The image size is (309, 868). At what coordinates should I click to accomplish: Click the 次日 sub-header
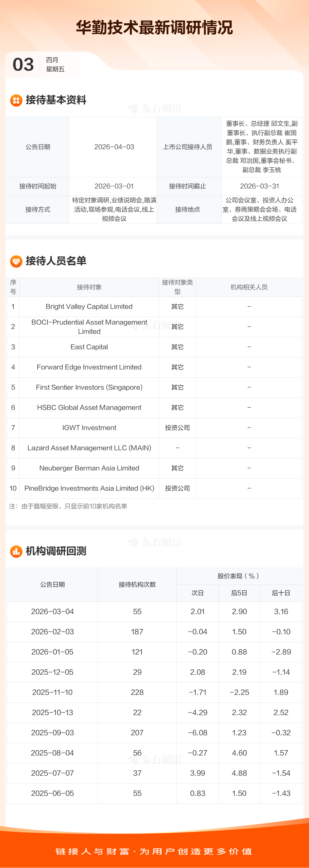click(197, 593)
